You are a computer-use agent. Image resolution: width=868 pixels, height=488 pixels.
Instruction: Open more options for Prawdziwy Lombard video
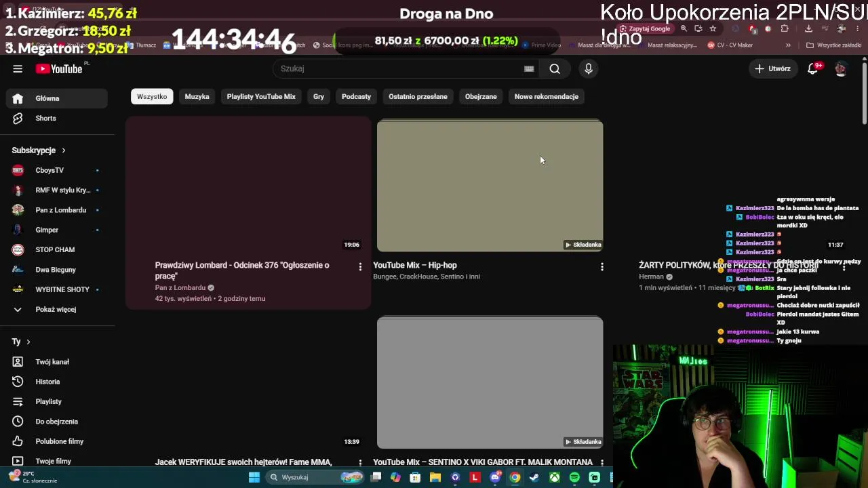point(360,266)
